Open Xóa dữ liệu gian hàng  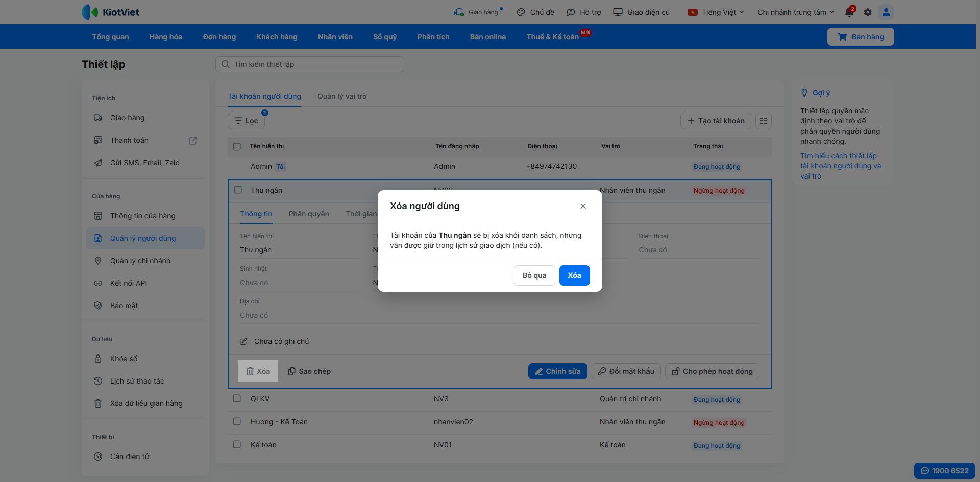click(146, 403)
